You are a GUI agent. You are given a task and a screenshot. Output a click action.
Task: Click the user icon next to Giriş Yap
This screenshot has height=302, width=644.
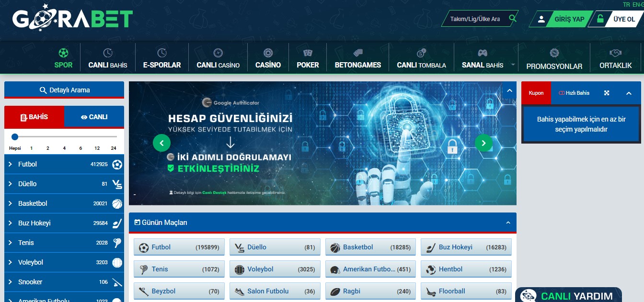(541, 19)
